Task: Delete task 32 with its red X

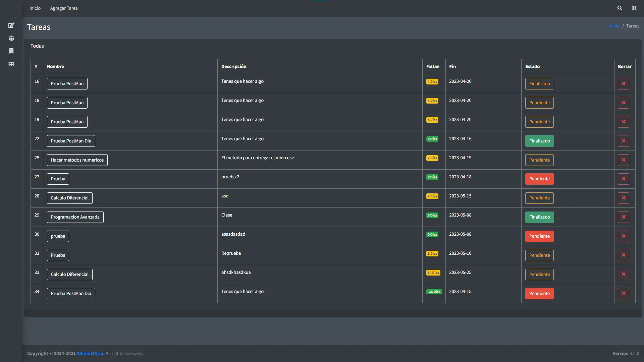Action: click(x=624, y=255)
